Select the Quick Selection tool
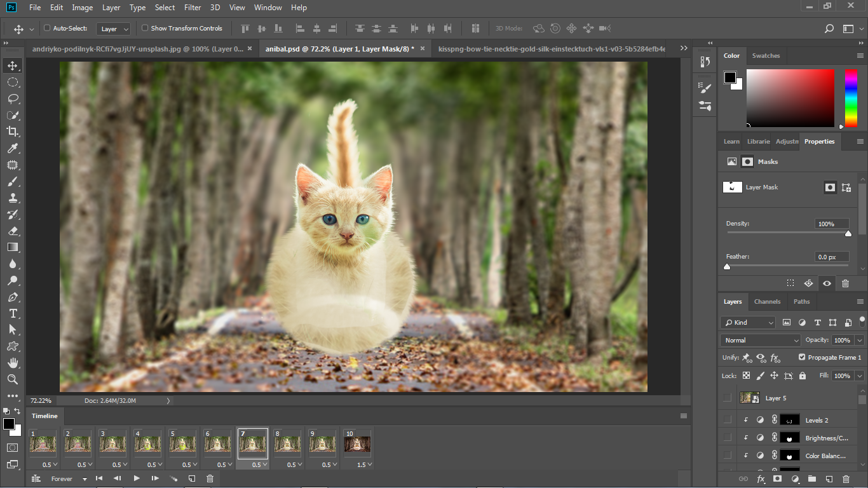Image resolution: width=868 pixels, height=488 pixels. 13,115
